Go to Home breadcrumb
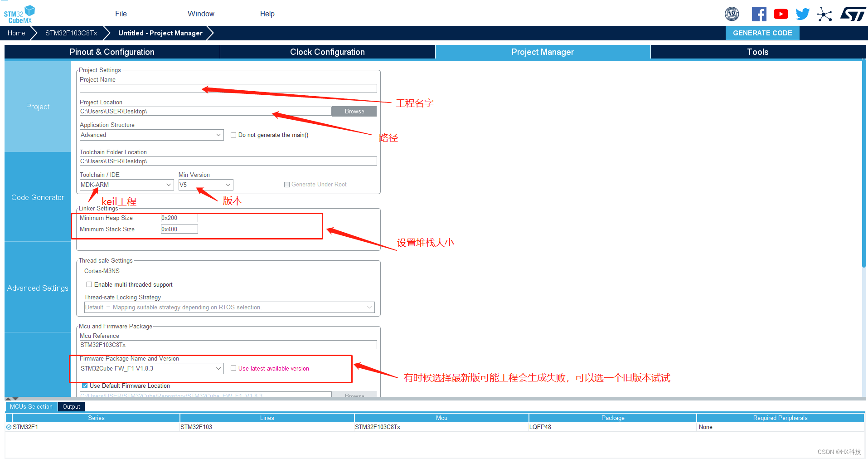Viewport: 868px width, 459px height. tap(16, 33)
